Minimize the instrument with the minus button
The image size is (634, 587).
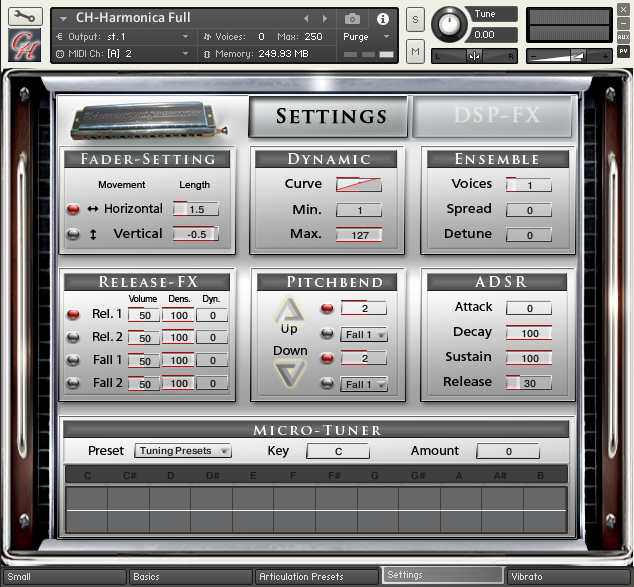point(623,23)
